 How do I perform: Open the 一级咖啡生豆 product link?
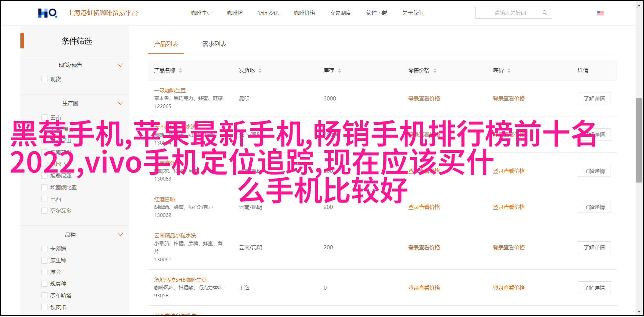[170, 90]
